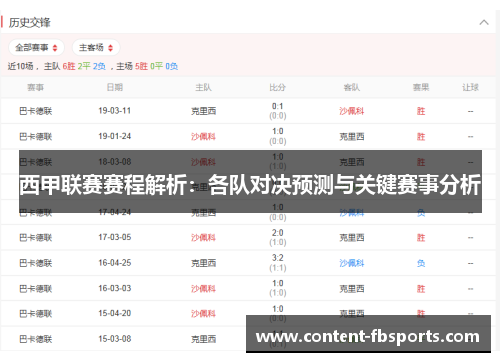
Task: Click the 主队 column header
Action: (x=203, y=87)
